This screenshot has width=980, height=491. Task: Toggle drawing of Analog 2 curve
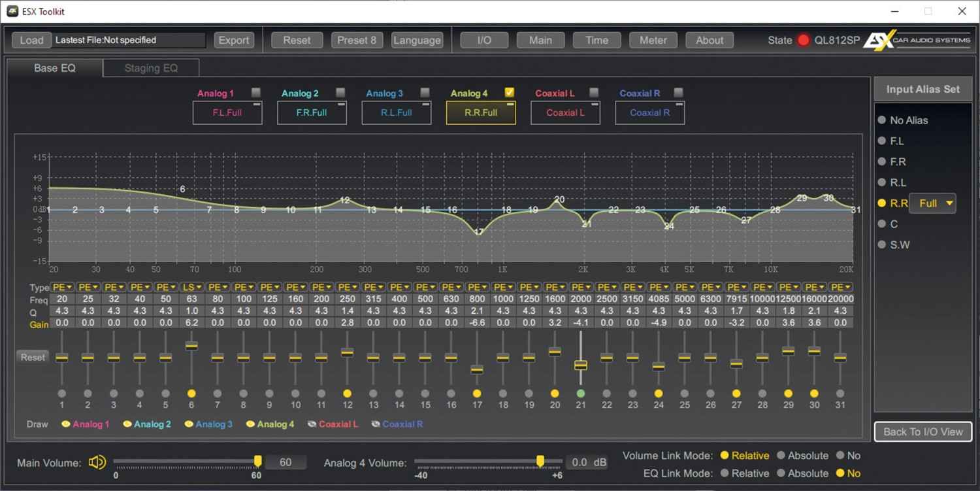pos(127,424)
